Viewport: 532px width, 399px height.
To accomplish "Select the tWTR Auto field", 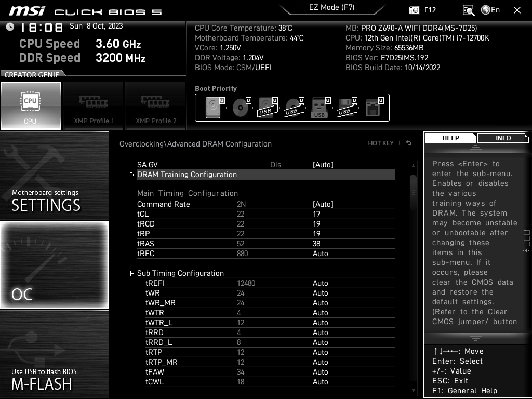I will click(320, 312).
